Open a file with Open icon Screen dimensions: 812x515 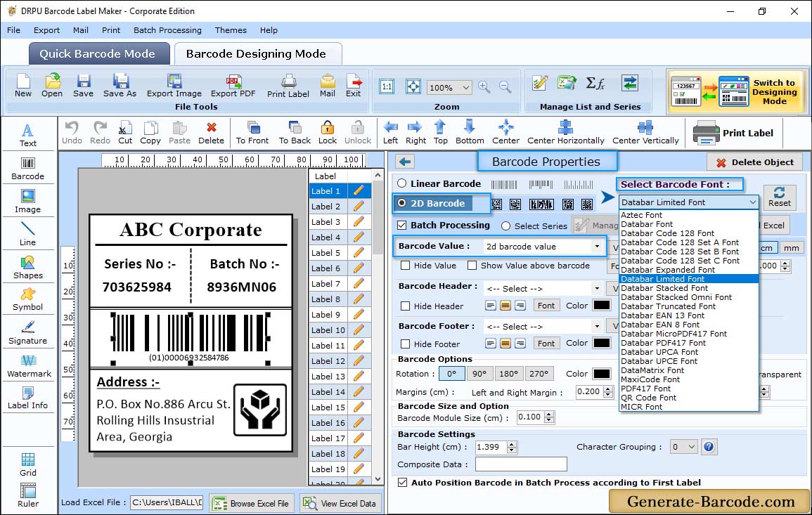(52, 86)
